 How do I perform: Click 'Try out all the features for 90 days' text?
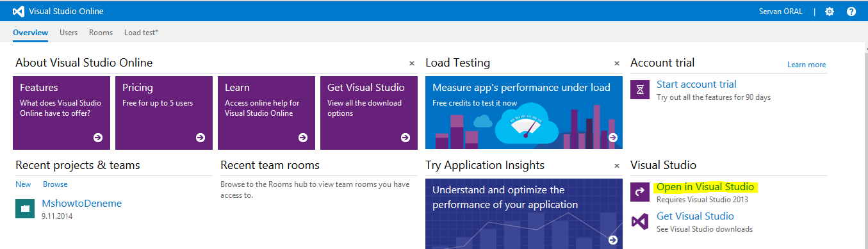(x=714, y=97)
